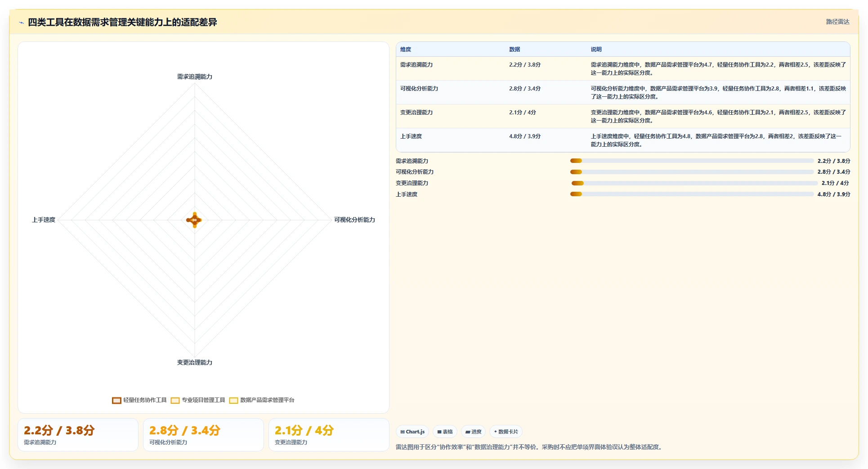Click the radar chart center data points
The width and height of the screenshot is (868, 469).
tap(194, 220)
